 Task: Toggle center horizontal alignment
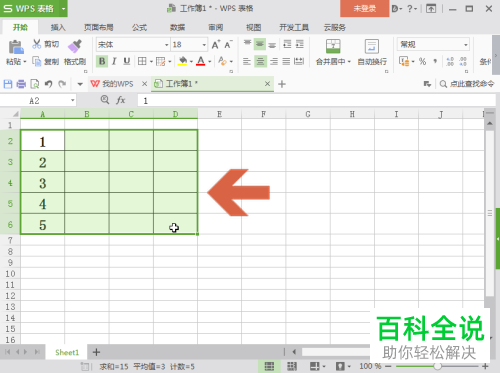[260, 61]
